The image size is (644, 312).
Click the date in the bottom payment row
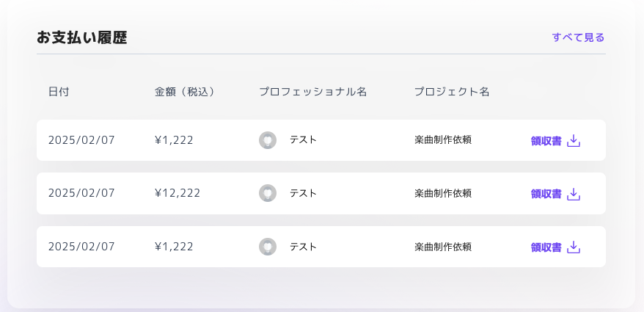pos(81,247)
